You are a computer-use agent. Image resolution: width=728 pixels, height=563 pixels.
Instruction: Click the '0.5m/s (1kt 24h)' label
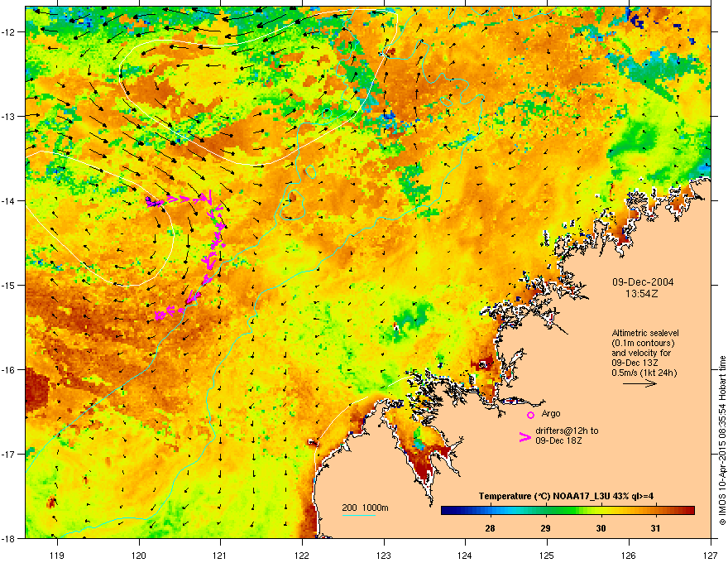click(644, 373)
